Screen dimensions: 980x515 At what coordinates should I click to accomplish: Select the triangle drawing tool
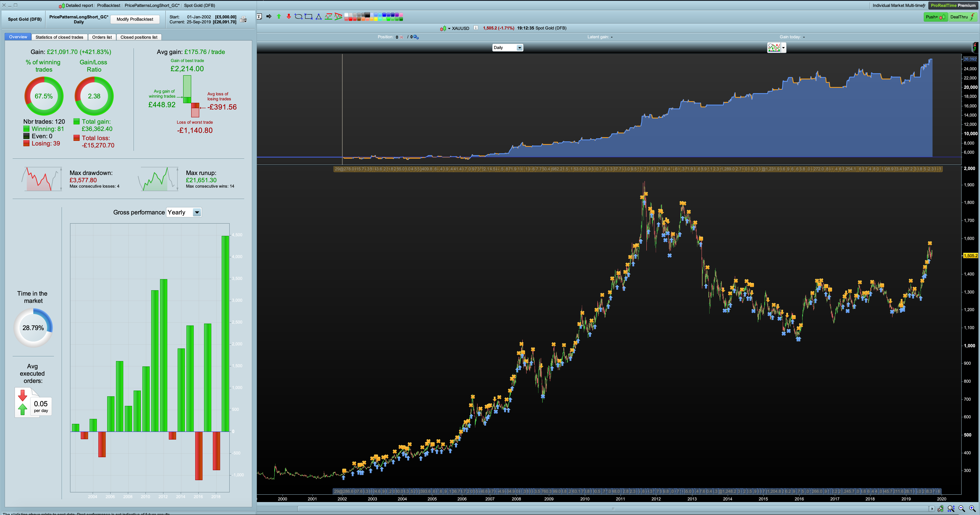tap(318, 16)
